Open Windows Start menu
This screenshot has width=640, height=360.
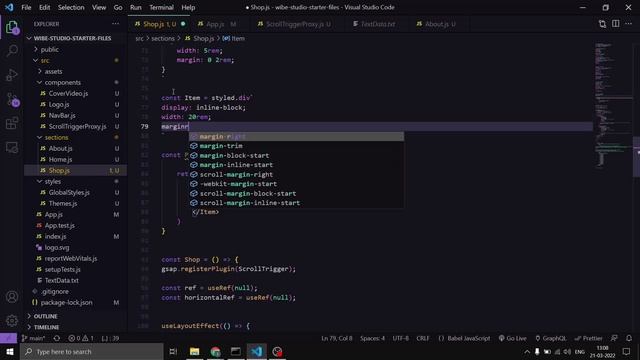(x=10, y=352)
